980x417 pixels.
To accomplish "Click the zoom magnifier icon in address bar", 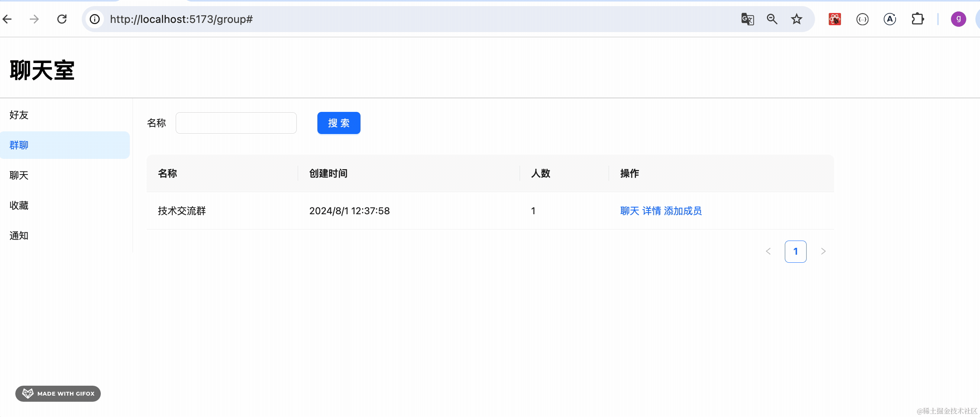I will click(772, 19).
